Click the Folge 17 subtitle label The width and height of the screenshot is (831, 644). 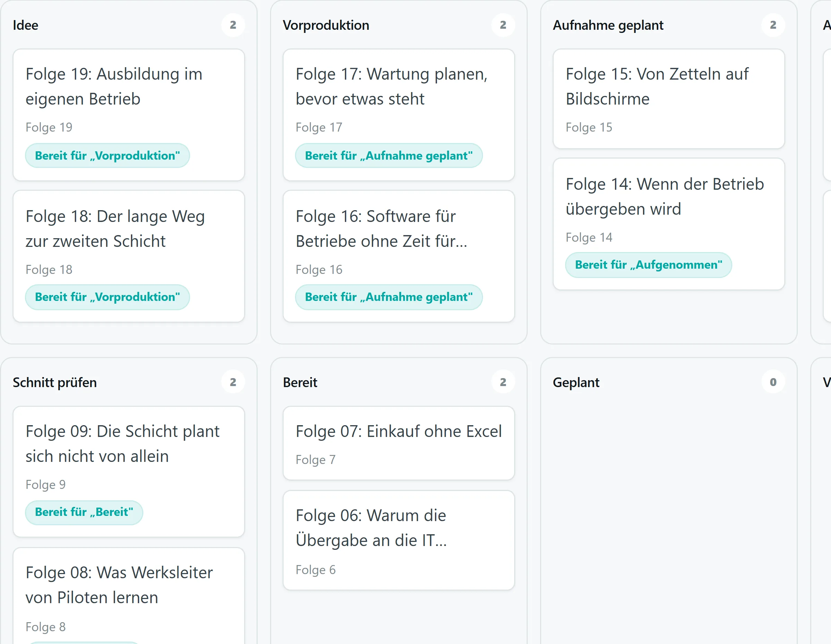[x=319, y=127]
